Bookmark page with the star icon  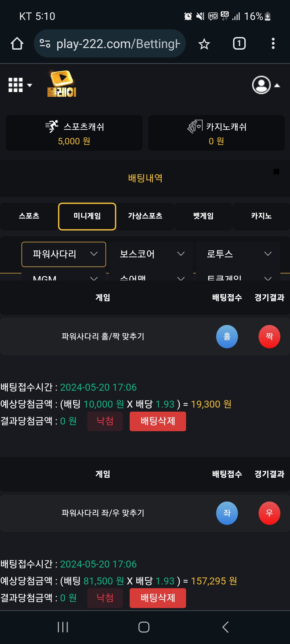pos(204,44)
